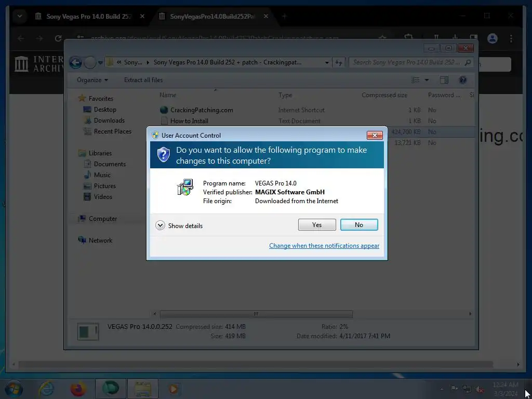The image size is (532, 399).
Task: Open Recent Places in the navigation pane
Action: 112,131
